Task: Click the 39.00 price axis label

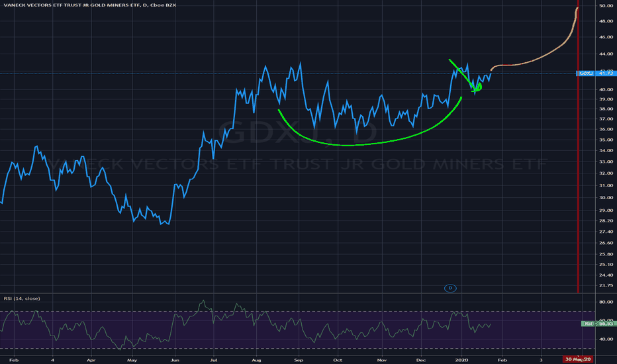Action: 606,99
